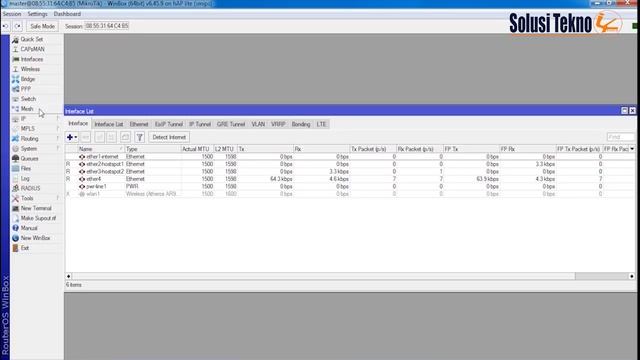Switch to the LTE tab

click(321, 124)
